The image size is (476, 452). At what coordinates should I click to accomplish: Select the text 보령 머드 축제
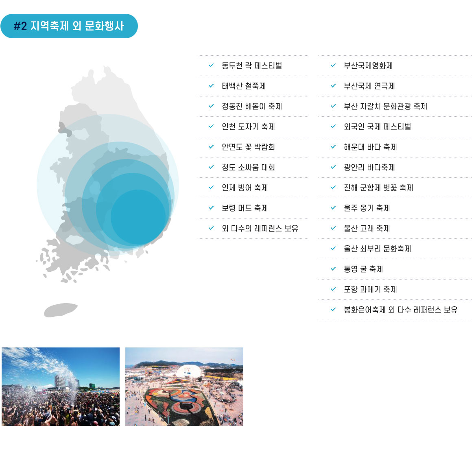coord(245,208)
